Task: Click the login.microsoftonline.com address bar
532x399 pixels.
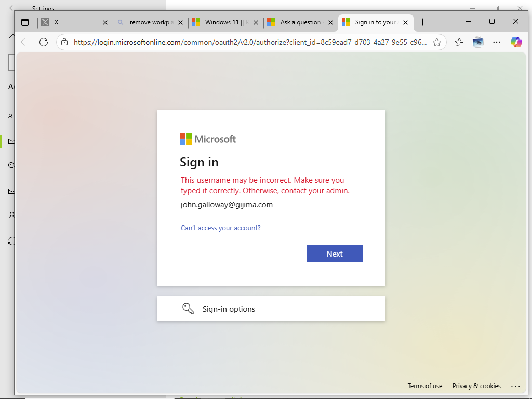Action: click(250, 42)
